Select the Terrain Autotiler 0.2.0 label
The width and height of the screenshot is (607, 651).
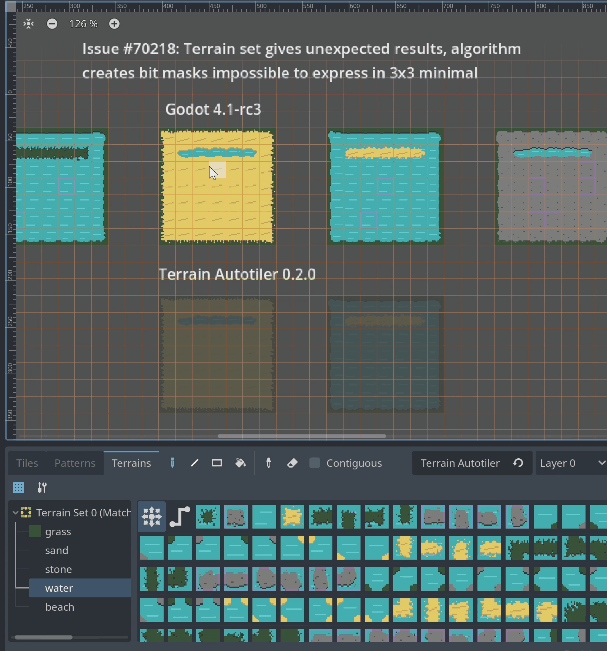[x=237, y=274]
